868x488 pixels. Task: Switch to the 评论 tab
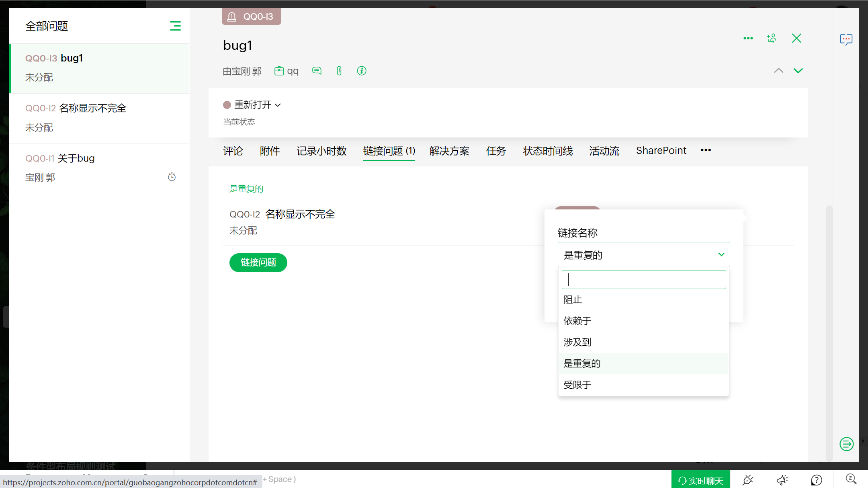coord(233,151)
